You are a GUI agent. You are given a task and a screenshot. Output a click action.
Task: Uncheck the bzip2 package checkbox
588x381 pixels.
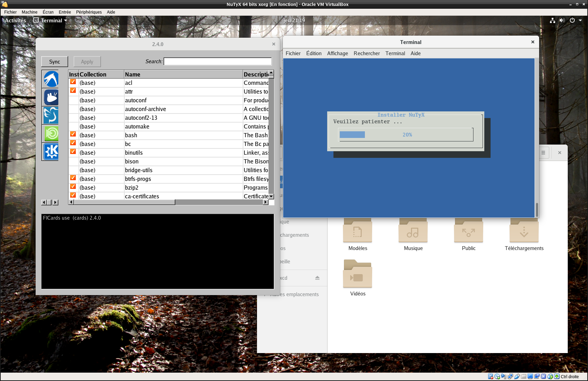(x=73, y=186)
